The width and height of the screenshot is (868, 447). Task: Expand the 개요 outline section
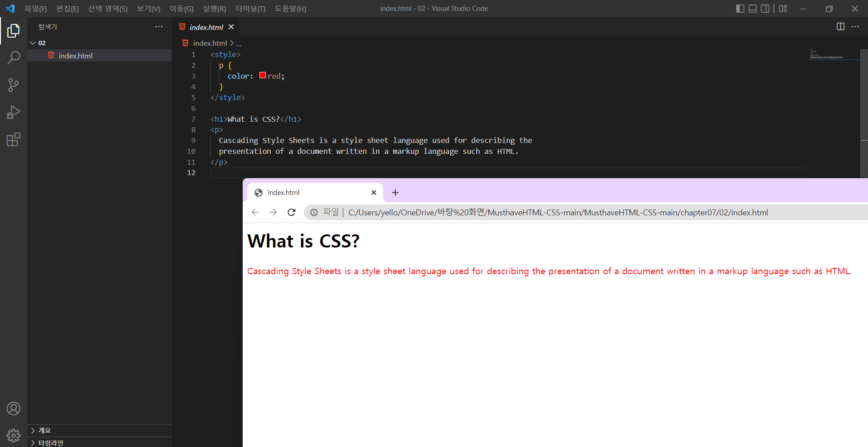99,430
